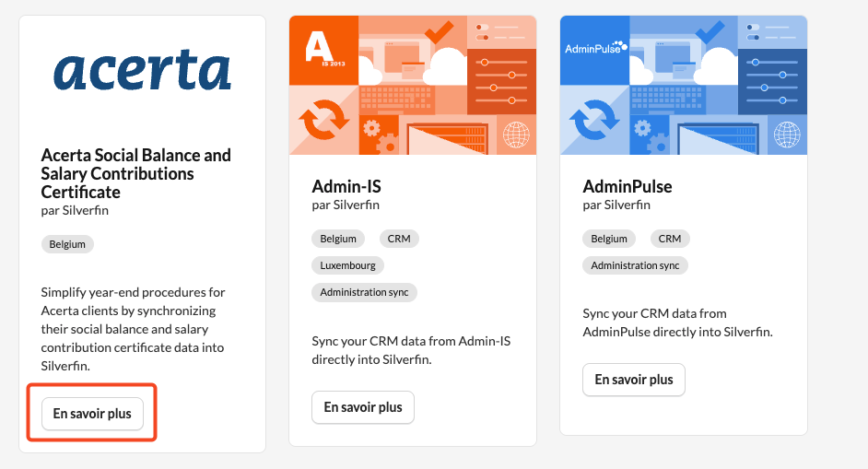
Task: Click the AdminPulse sync description text
Action: tap(677, 322)
